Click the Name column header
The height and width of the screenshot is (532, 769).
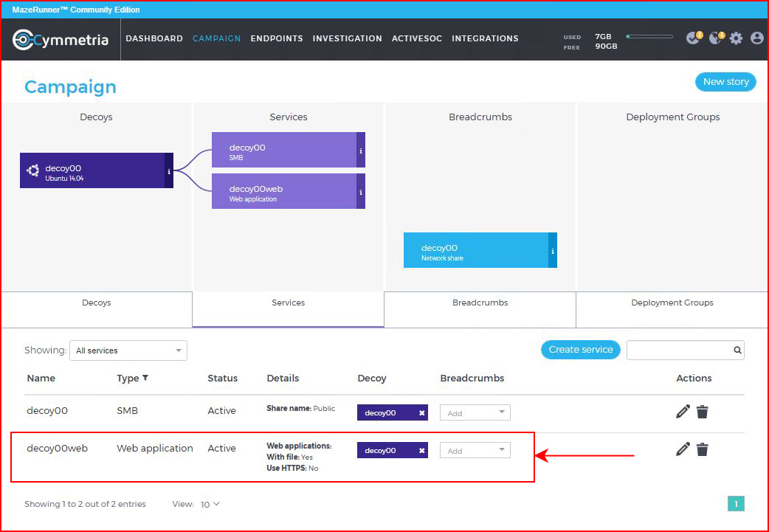click(41, 378)
